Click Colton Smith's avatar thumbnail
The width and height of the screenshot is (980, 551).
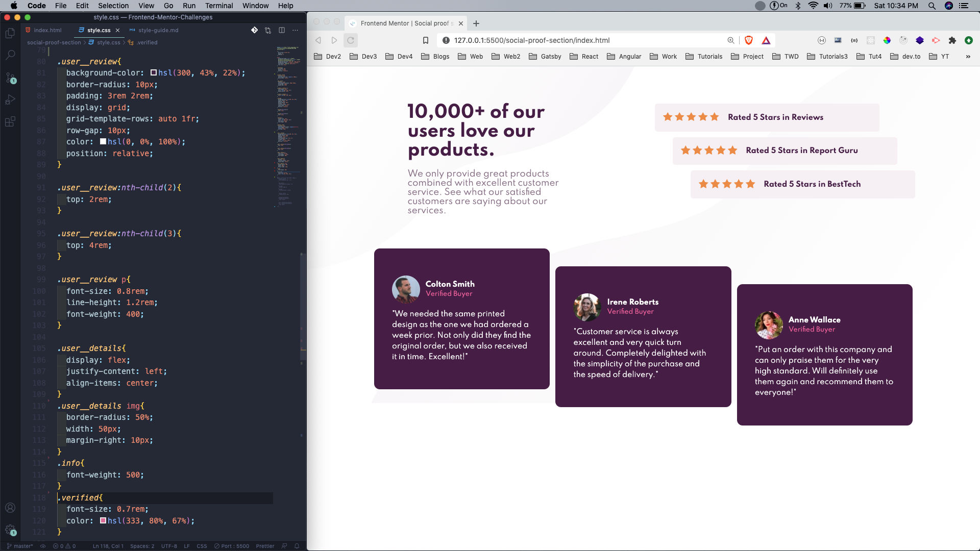coord(406,289)
